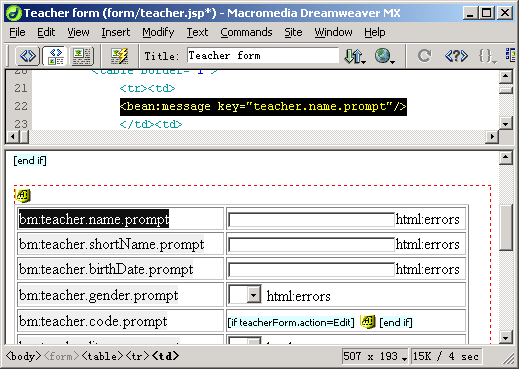Click [end if] marker at top of design
The image size is (519, 369).
tap(30, 161)
